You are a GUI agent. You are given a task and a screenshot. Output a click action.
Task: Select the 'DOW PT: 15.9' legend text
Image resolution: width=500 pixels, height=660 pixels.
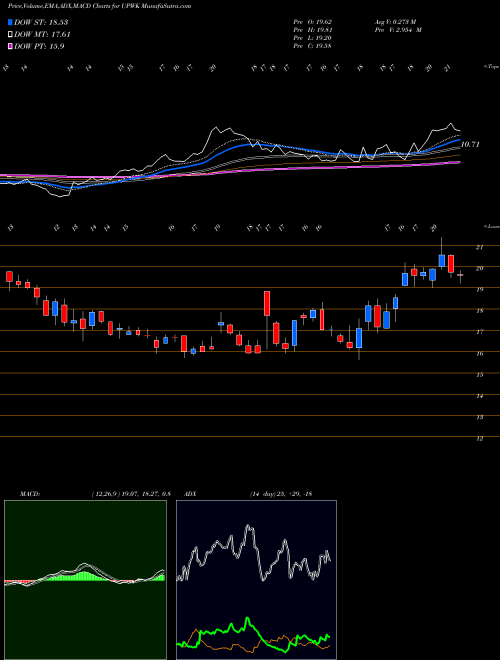39,47
